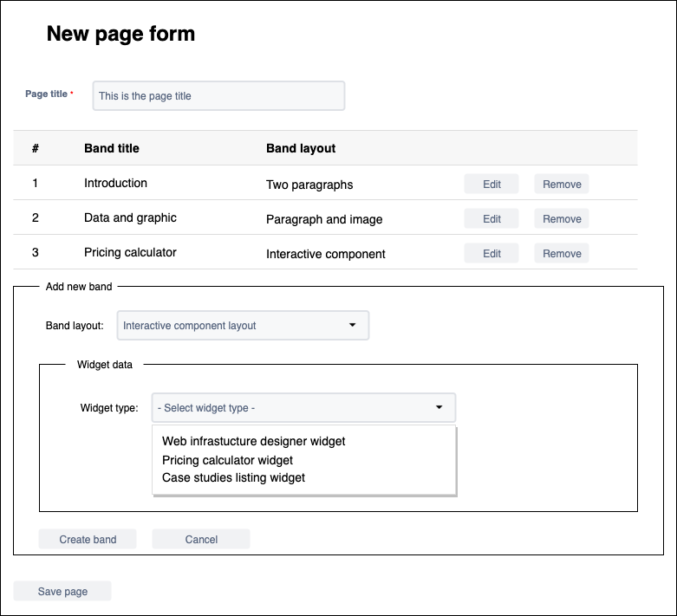
Task: Choose Pricing calculator widget option
Action: pos(227,460)
